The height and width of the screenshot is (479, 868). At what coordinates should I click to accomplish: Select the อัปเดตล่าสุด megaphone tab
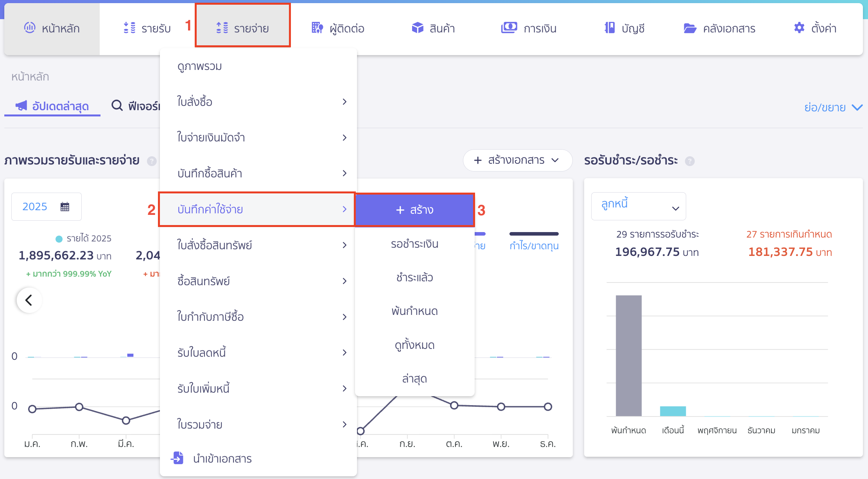pos(52,106)
